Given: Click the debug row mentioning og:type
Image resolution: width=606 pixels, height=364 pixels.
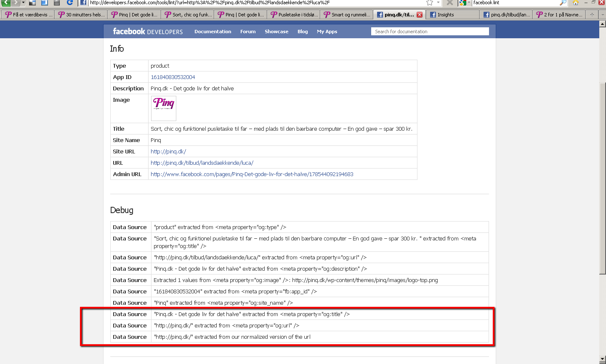Looking at the screenshot, I should tap(299, 227).
